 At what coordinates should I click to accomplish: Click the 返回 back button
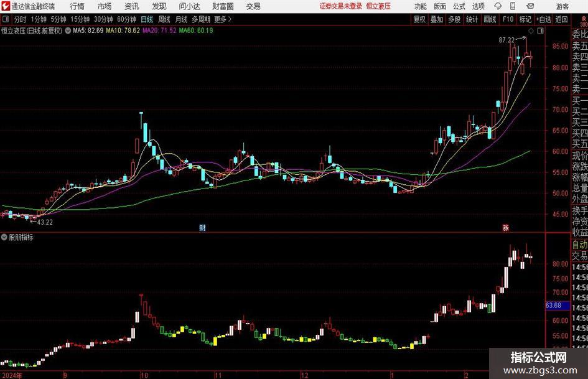pos(561,19)
